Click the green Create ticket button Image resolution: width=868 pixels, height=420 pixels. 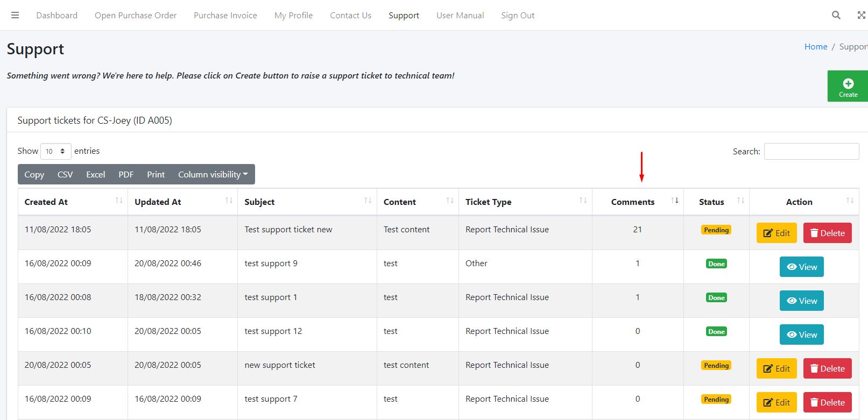click(848, 86)
